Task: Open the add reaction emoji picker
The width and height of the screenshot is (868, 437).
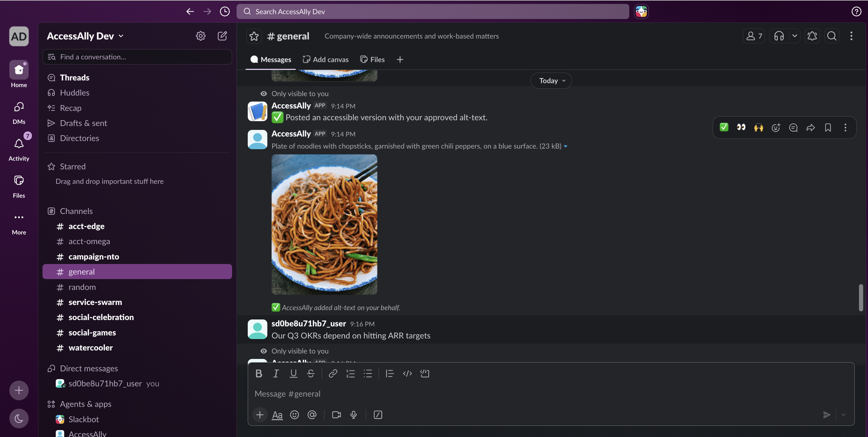Action: pyautogui.click(x=776, y=127)
